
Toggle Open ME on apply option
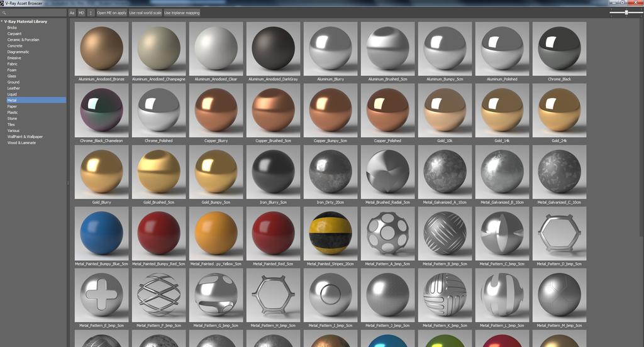pos(112,13)
